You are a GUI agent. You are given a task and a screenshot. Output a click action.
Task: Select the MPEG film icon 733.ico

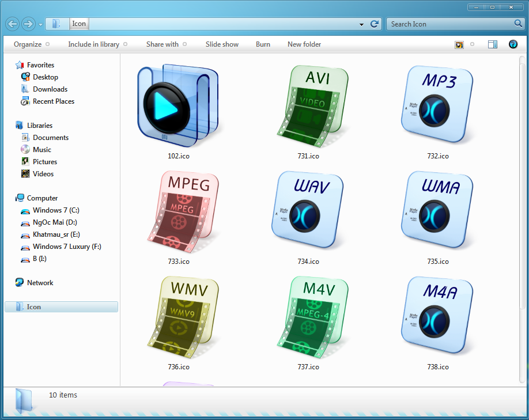coord(183,211)
